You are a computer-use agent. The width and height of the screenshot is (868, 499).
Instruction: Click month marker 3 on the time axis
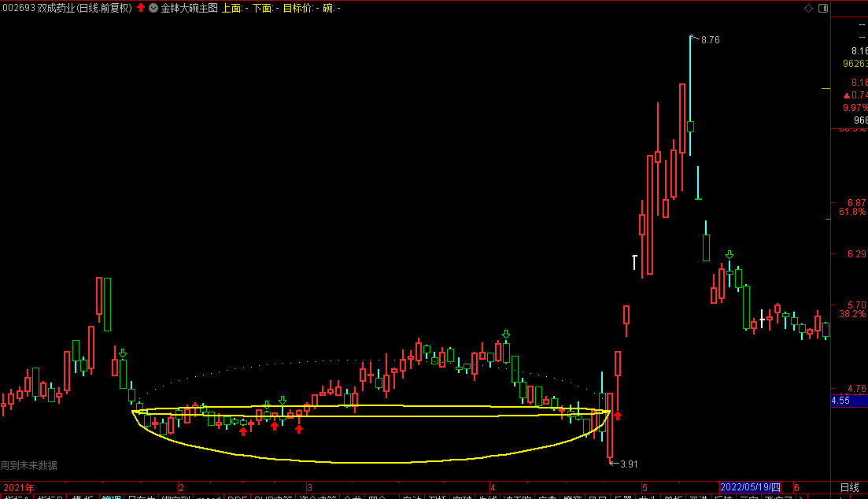(310, 488)
